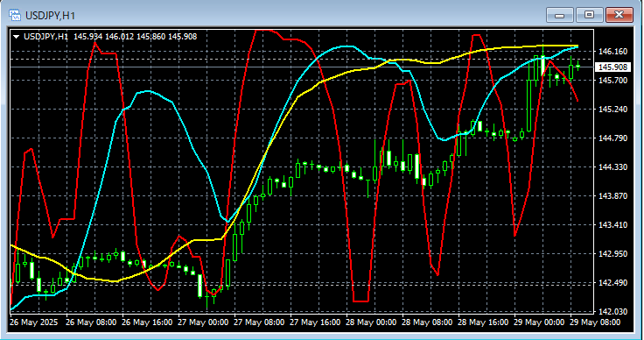Click the USDJPY,H1 window title text
This screenshot has height=340, width=644.
50,16
